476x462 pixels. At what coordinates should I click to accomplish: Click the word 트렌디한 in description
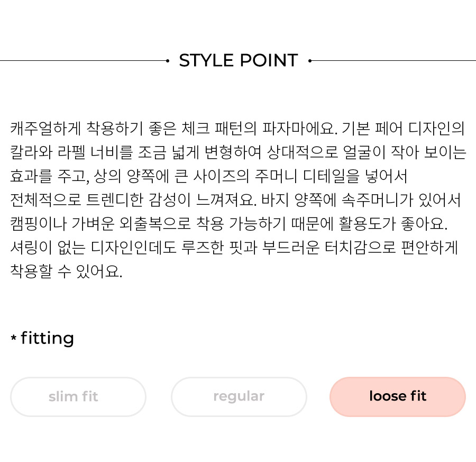[115, 200]
